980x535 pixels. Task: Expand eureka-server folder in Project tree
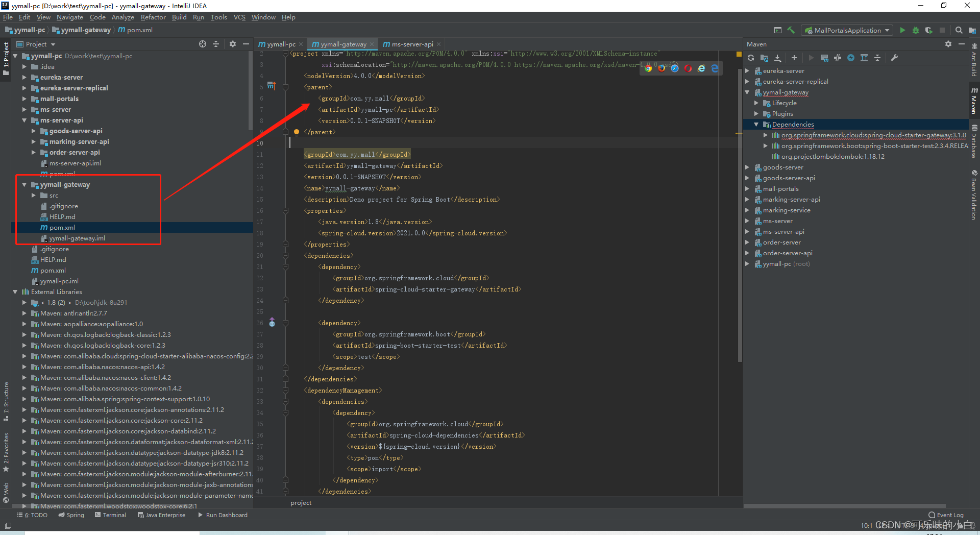(x=24, y=78)
